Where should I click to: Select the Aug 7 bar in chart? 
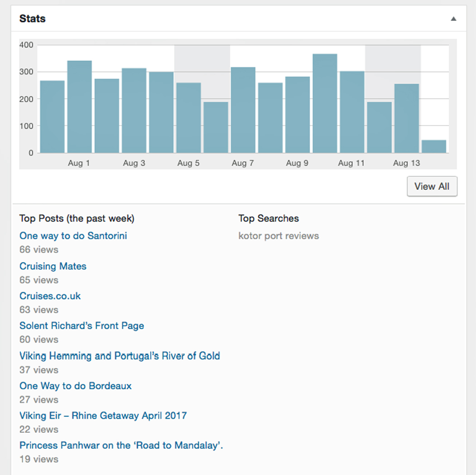coord(243,110)
